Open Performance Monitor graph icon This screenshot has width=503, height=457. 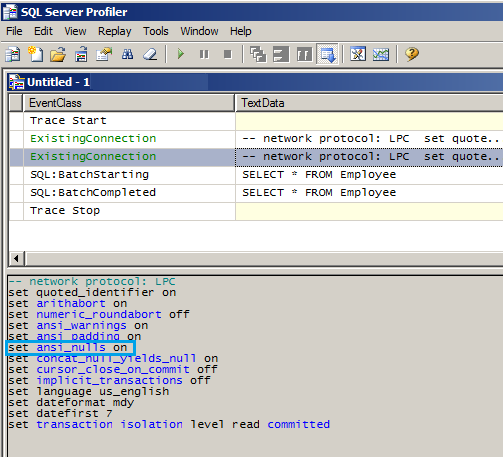click(x=381, y=54)
